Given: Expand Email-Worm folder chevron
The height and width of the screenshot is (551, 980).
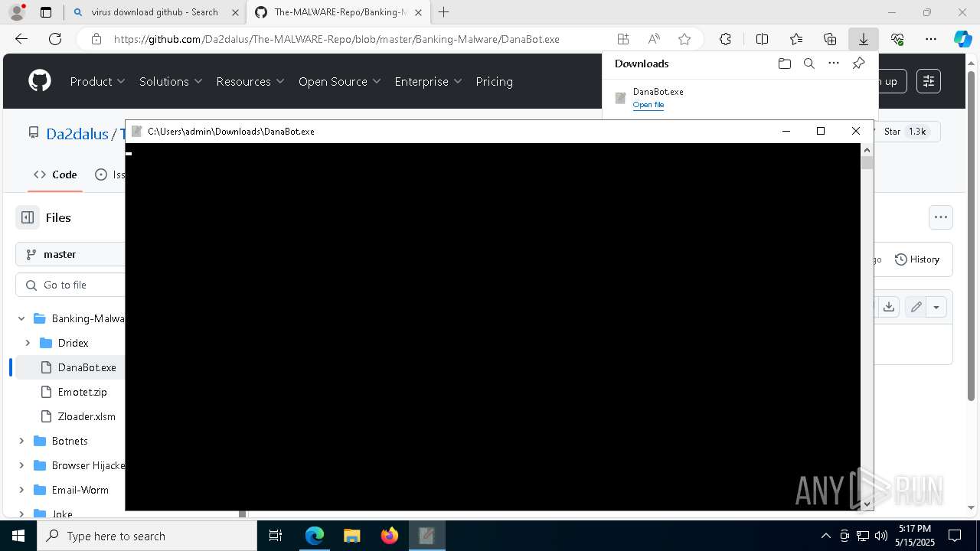Looking at the screenshot, I should (x=21, y=490).
